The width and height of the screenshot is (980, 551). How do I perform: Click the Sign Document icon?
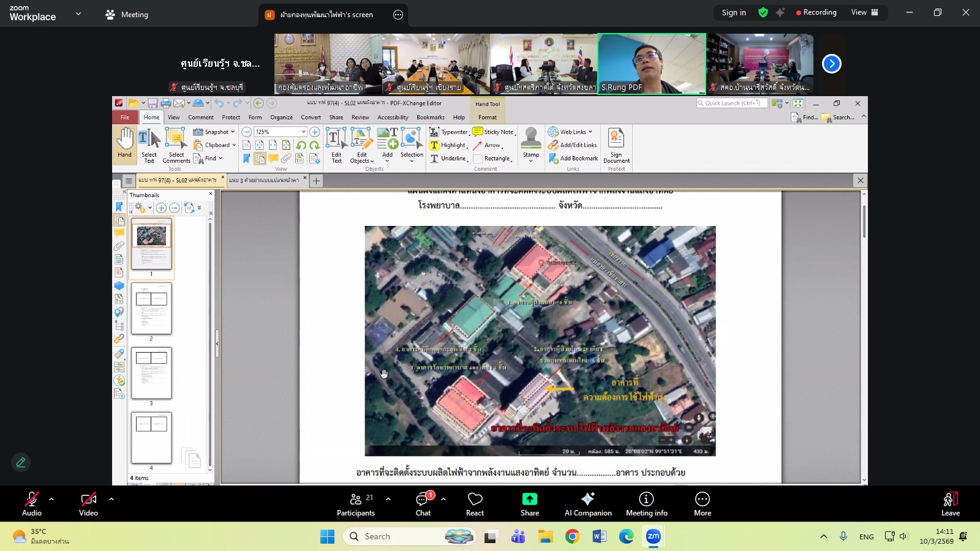(616, 144)
